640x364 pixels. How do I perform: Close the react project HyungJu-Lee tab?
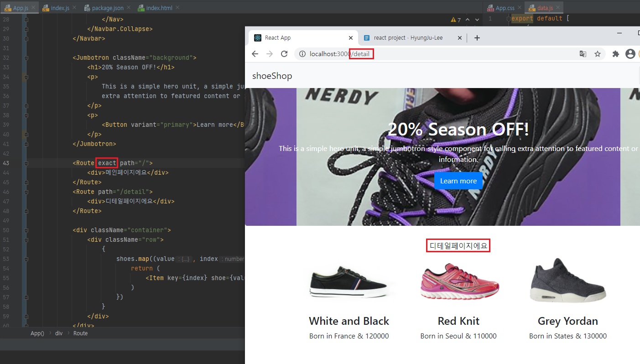tap(460, 38)
